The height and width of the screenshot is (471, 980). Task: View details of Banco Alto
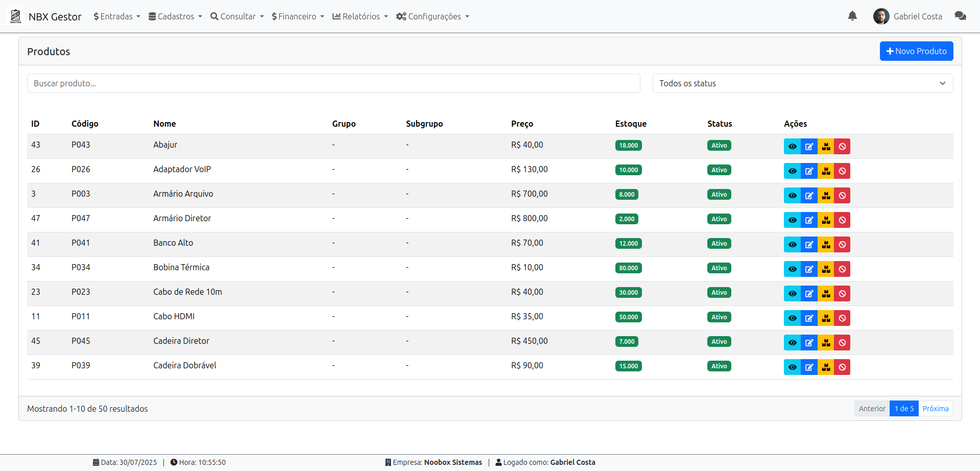pos(792,245)
